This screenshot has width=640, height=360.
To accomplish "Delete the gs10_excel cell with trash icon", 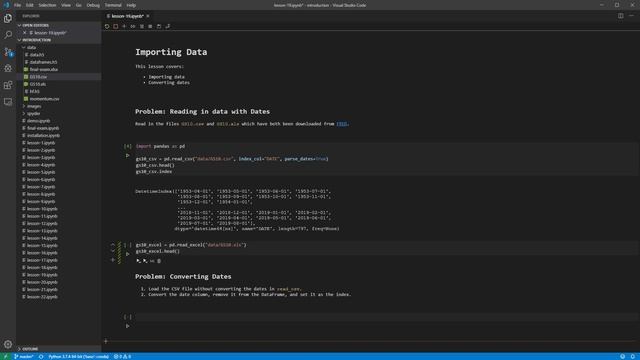I will coord(159,261).
